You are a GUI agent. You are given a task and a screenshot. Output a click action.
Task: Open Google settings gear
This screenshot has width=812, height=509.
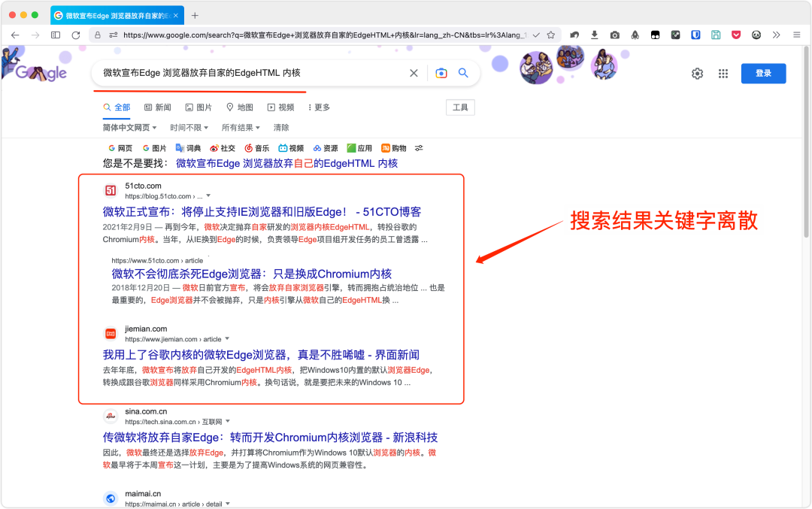698,74
